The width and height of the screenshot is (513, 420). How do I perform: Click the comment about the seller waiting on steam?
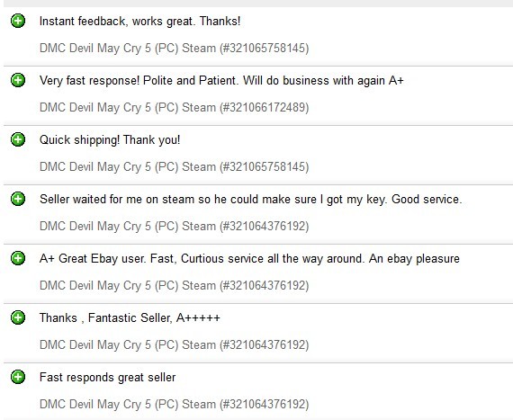(x=250, y=199)
